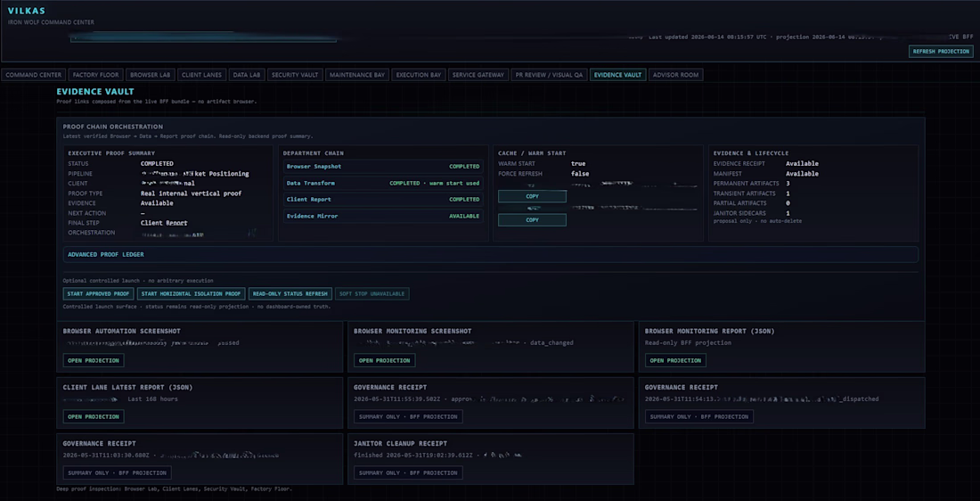Image resolution: width=980 pixels, height=501 pixels.
Task: Select the Data Transform chain row
Action: [383, 184]
